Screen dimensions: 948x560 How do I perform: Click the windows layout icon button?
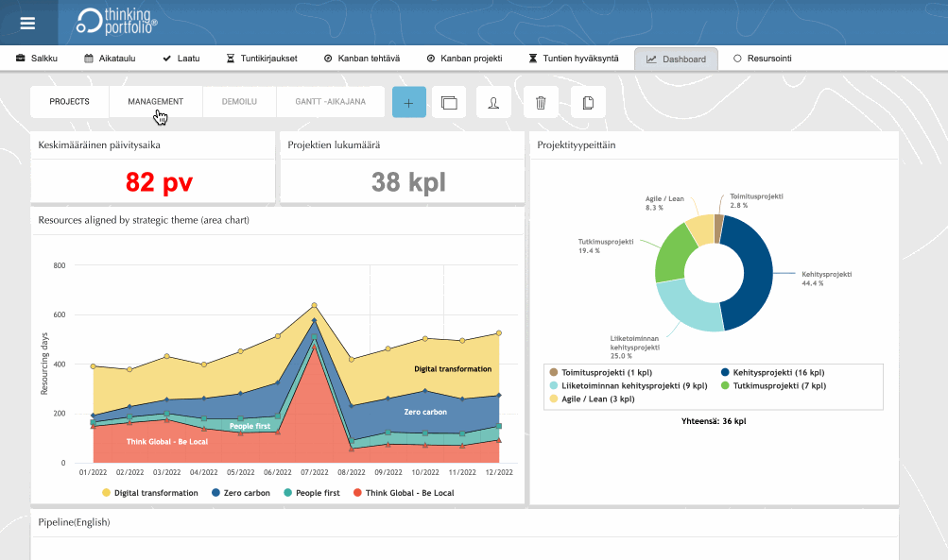click(449, 103)
